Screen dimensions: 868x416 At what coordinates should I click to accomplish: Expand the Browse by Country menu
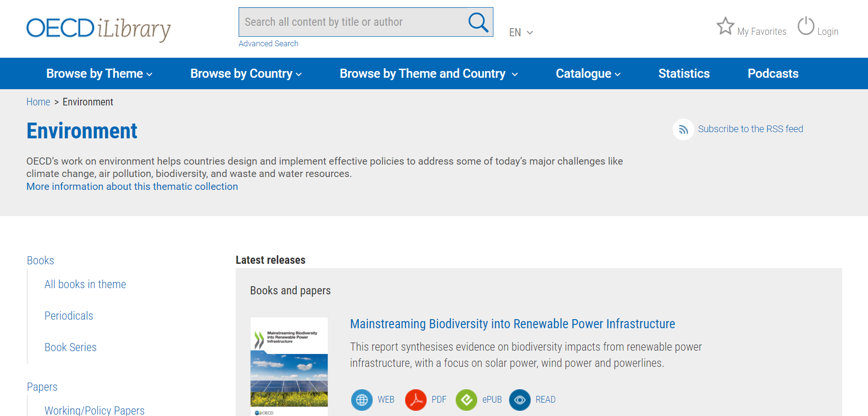tap(246, 73)
